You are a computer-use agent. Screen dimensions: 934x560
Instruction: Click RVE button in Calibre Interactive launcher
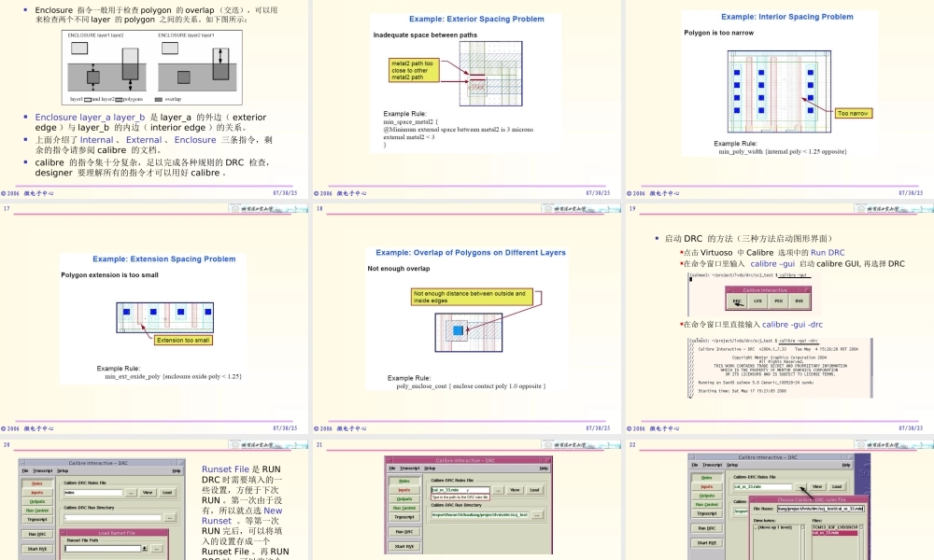799,301
